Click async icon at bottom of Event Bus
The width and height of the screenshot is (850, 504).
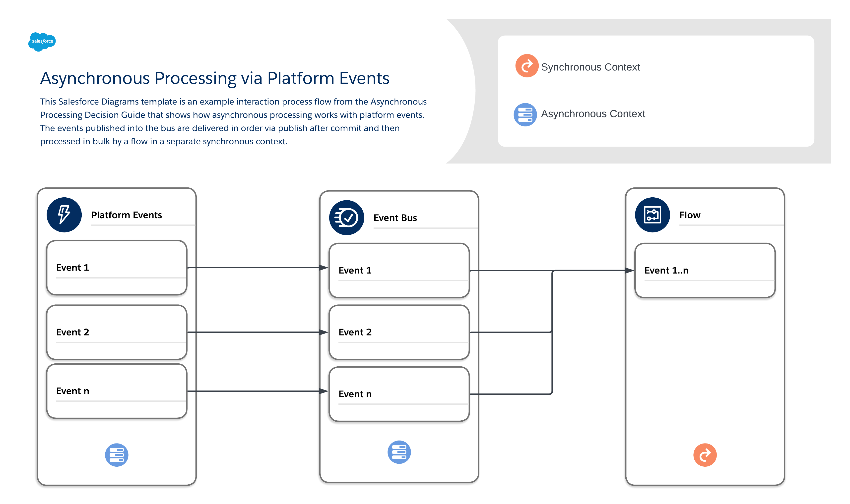(399, 452)
